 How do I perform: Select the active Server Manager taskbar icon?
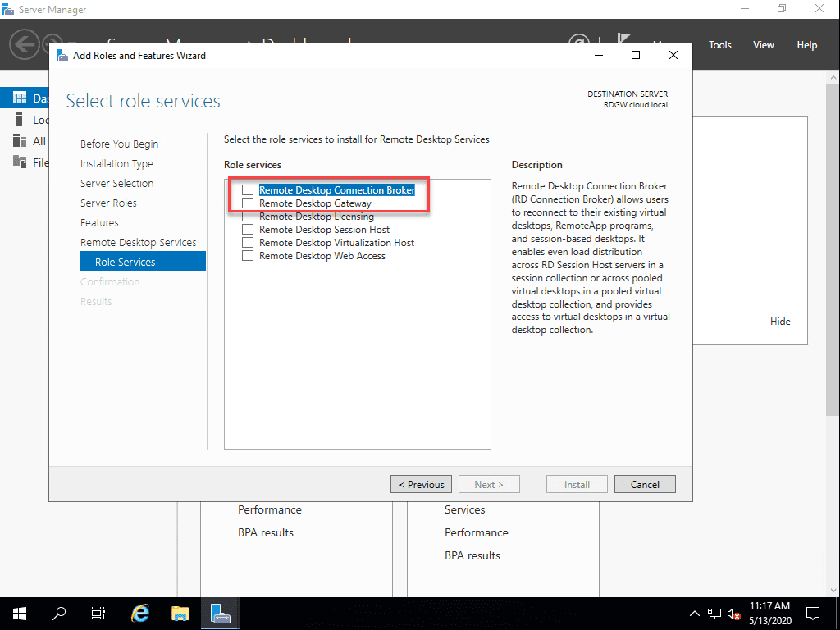pyautogui.click(x=219, y=613)
